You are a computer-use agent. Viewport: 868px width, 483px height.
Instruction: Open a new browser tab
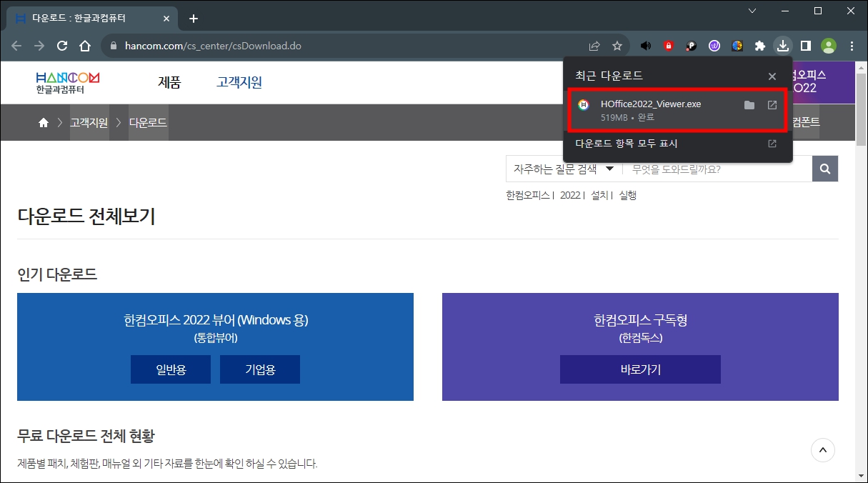(193, 19)
